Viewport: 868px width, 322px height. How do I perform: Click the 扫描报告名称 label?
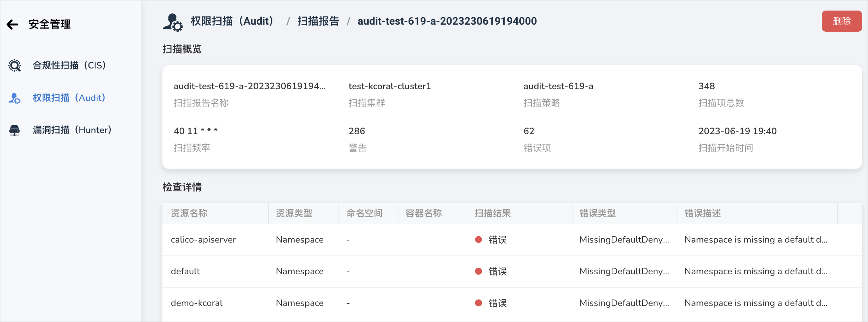click(x=201, y=103)
